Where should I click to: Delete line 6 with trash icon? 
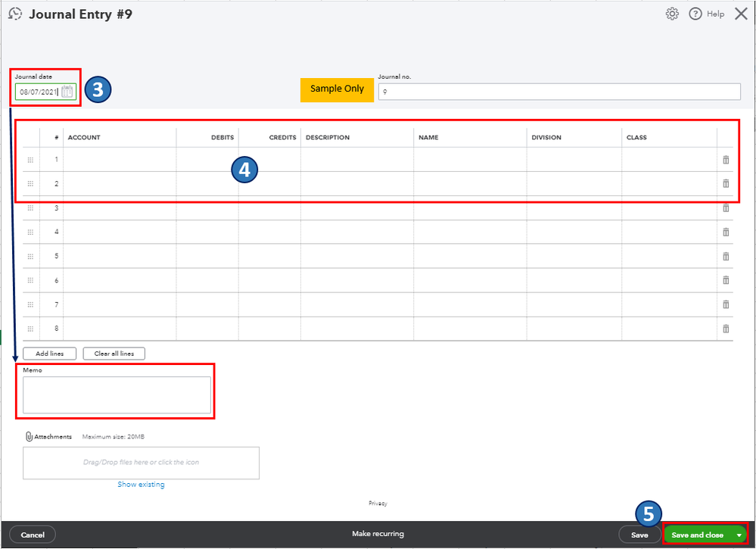pyautogui.click(x=726, y=280)
